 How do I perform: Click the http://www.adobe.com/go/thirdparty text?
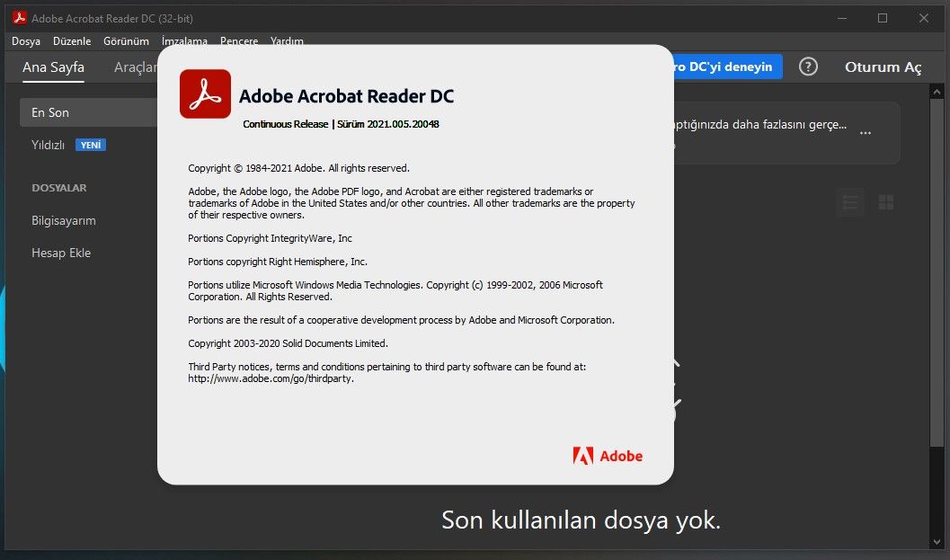point(271,378)
